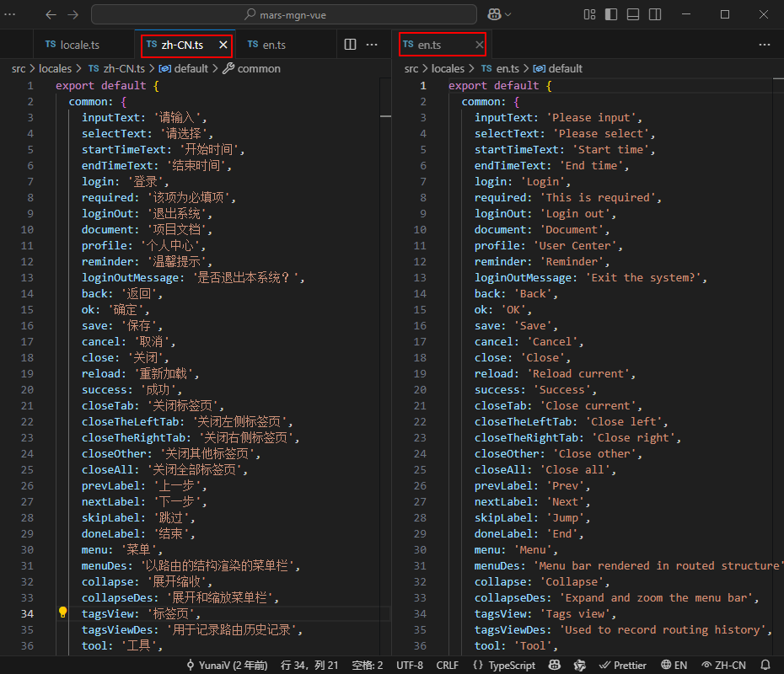The width and height of the screenshot is (784, 674).
Task: Click the EN globe status bar item
Action: [x=674, y=665]
